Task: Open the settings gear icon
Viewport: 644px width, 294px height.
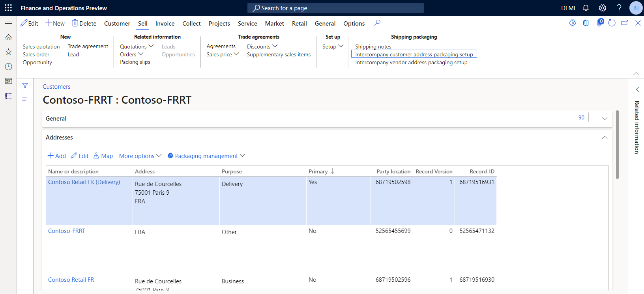Action: [x=603, y=8]
